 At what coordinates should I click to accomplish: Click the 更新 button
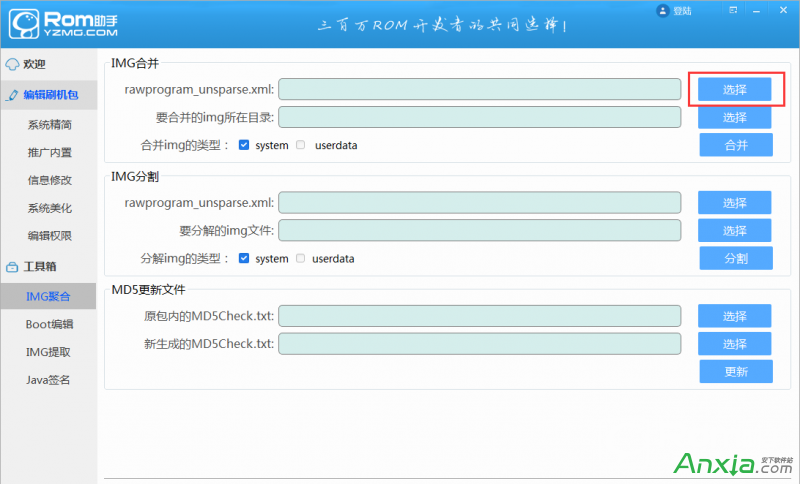click(x=736, y=371)
